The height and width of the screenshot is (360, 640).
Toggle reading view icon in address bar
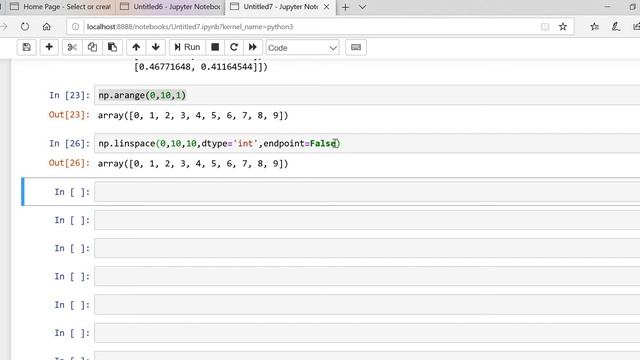(545, 27)
